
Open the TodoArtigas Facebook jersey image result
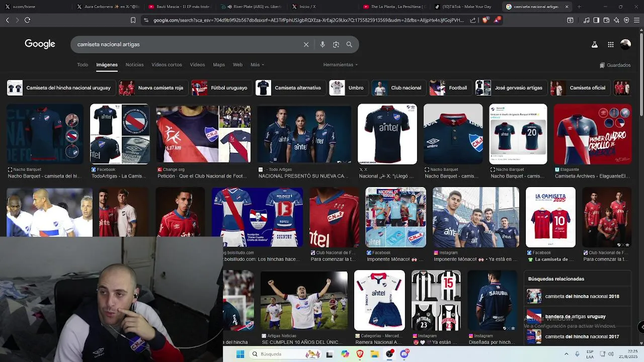pyautogui.click(x=120, y=134)
